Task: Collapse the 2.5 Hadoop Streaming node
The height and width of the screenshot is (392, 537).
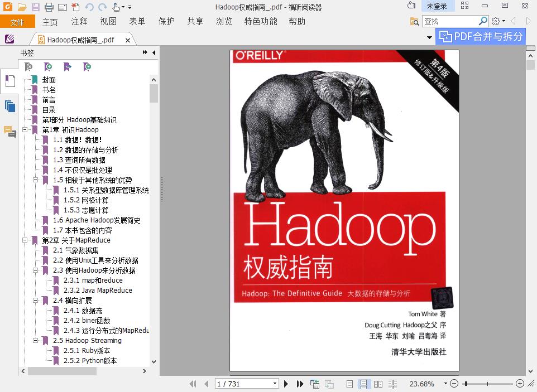Action: click(35, 340)
